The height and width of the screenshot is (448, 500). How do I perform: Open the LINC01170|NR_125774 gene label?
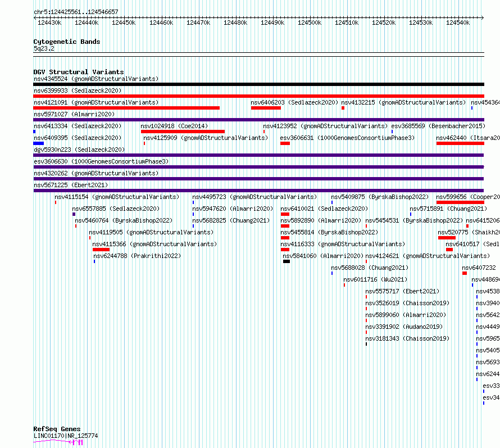point(66,436)
